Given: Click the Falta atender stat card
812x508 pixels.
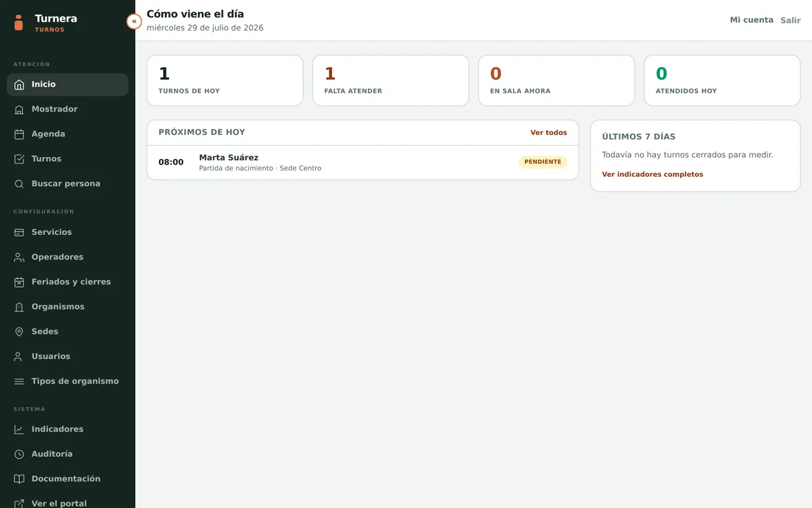Looking at the screenshot, I should coord(390,81).
